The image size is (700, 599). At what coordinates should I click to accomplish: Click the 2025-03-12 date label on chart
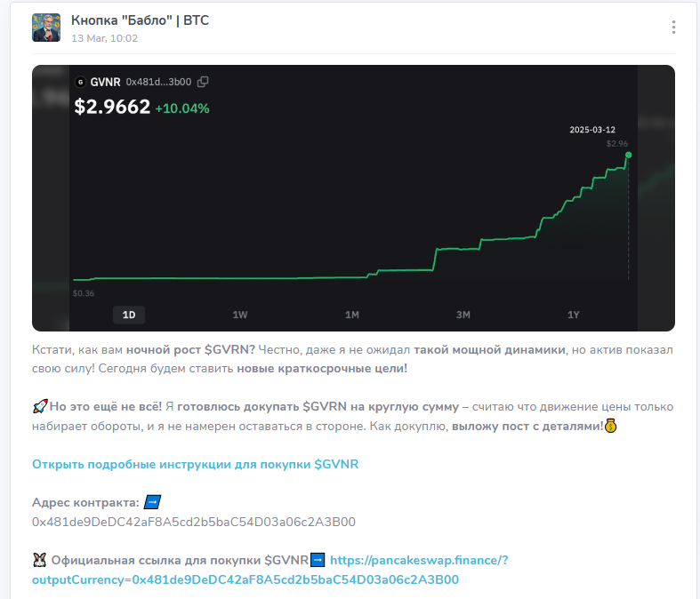tap(592, 130)
